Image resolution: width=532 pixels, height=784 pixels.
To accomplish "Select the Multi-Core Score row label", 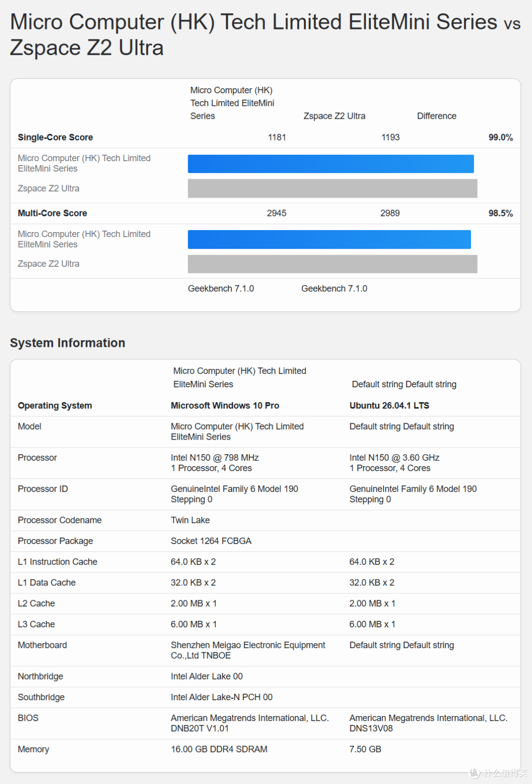I will click(x=52, y=213).
